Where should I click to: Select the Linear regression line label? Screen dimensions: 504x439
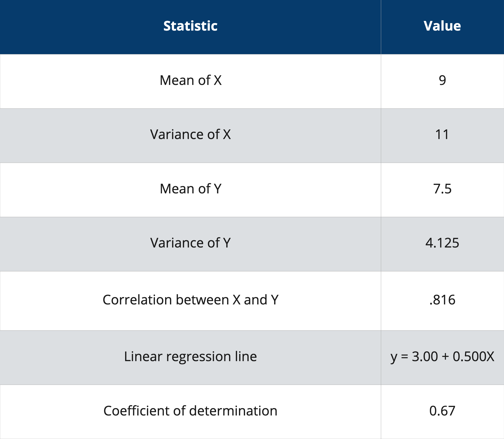coord(190,357)
